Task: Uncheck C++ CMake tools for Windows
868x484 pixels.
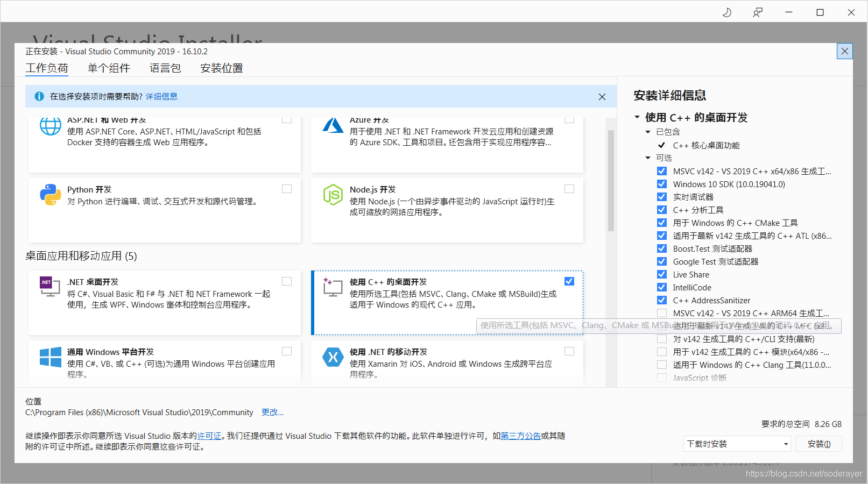Action: pos(662,223)
